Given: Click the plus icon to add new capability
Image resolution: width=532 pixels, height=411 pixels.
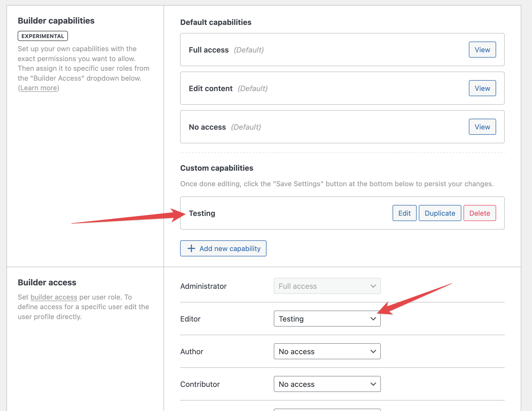Looking at the screenshot, I should [191, 248].
